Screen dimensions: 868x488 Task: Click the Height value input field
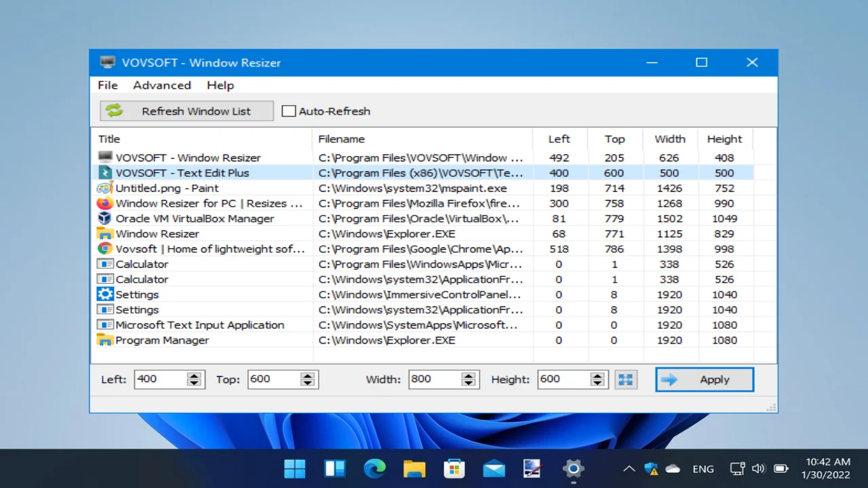click(x=564, y=380)
